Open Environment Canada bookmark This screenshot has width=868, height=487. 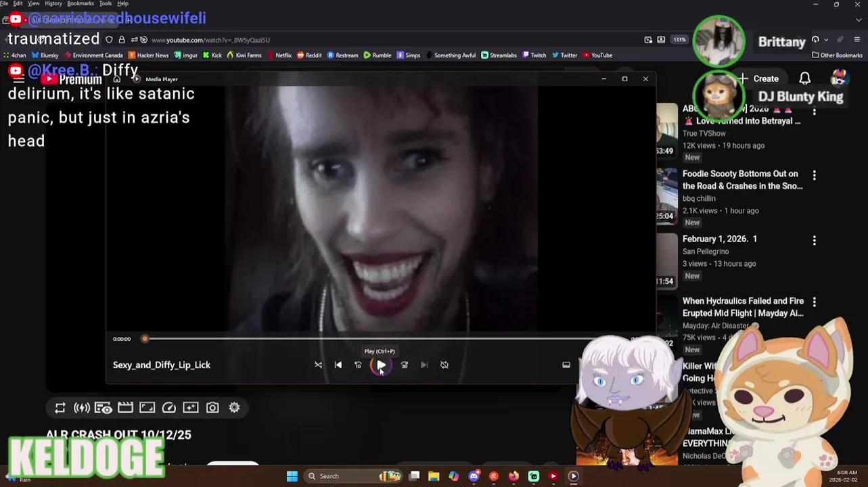coord(93,55)
